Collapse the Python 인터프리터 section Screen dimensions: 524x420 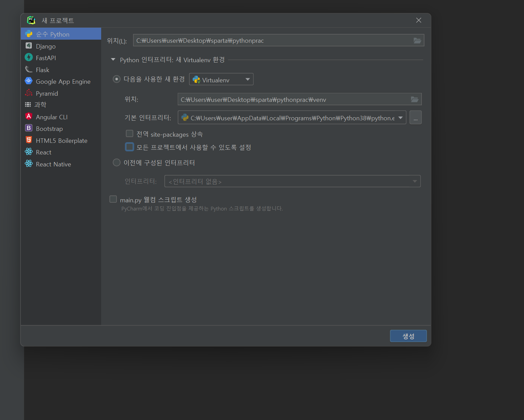coord(113,59)
